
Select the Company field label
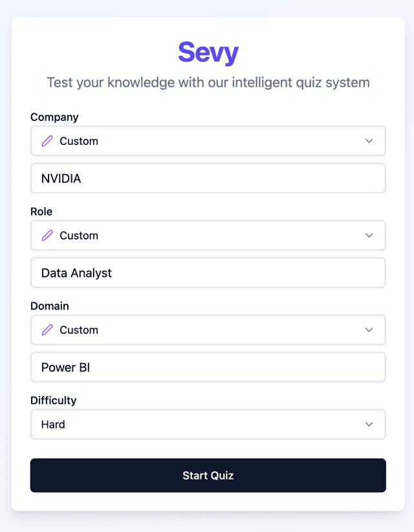(x=54, y=117)
